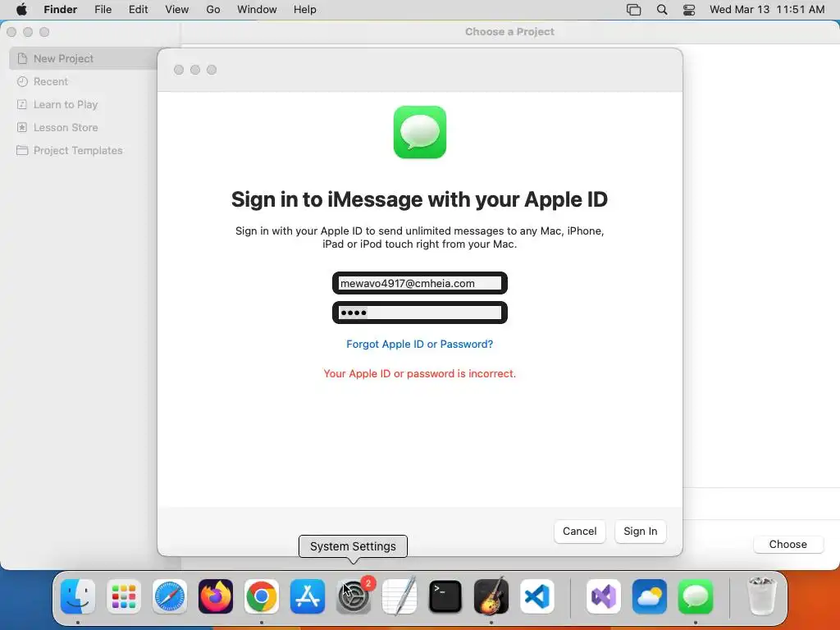Open the Apple menu
The height and width of the screenshot is (630, 840).
(x=21, y=10)
